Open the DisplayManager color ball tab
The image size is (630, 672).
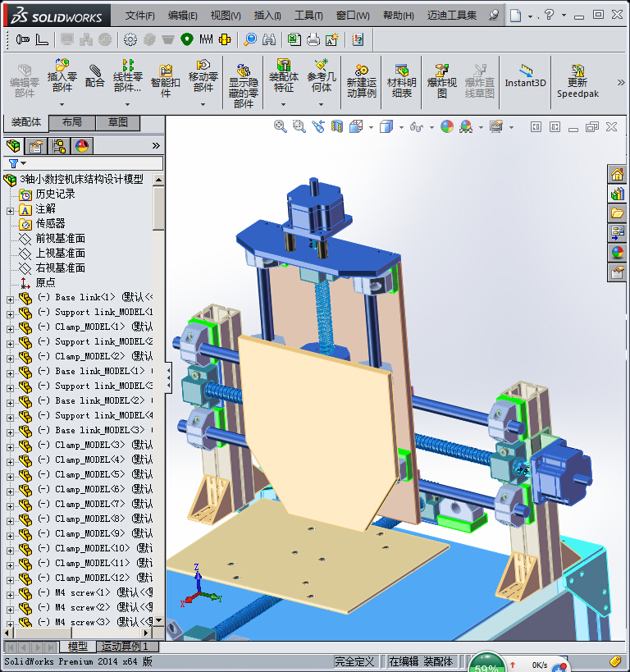coord(82,146)
